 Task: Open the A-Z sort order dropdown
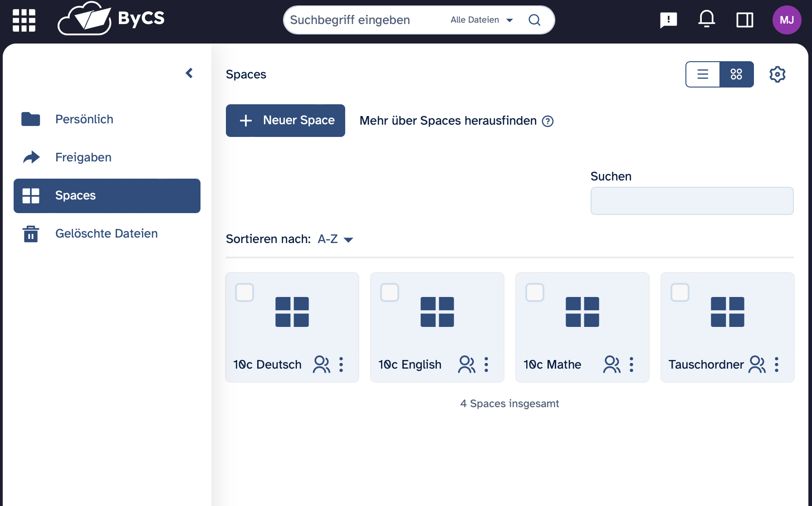[x=335, y=239]
